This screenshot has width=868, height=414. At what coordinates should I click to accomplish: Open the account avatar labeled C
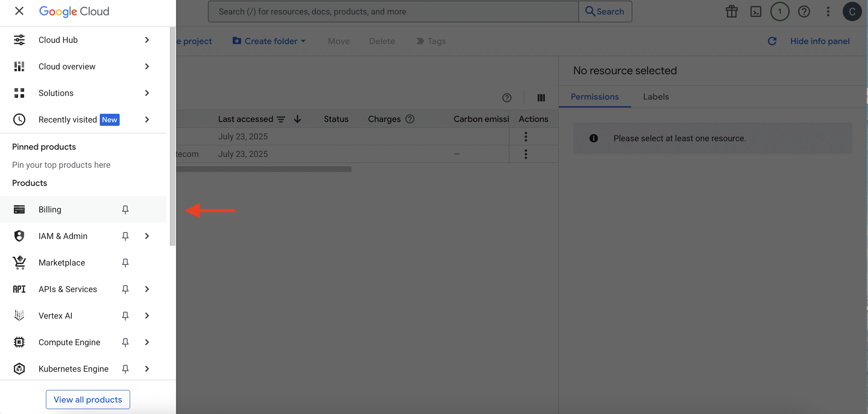pyautogui.click(x=852, y=11)
